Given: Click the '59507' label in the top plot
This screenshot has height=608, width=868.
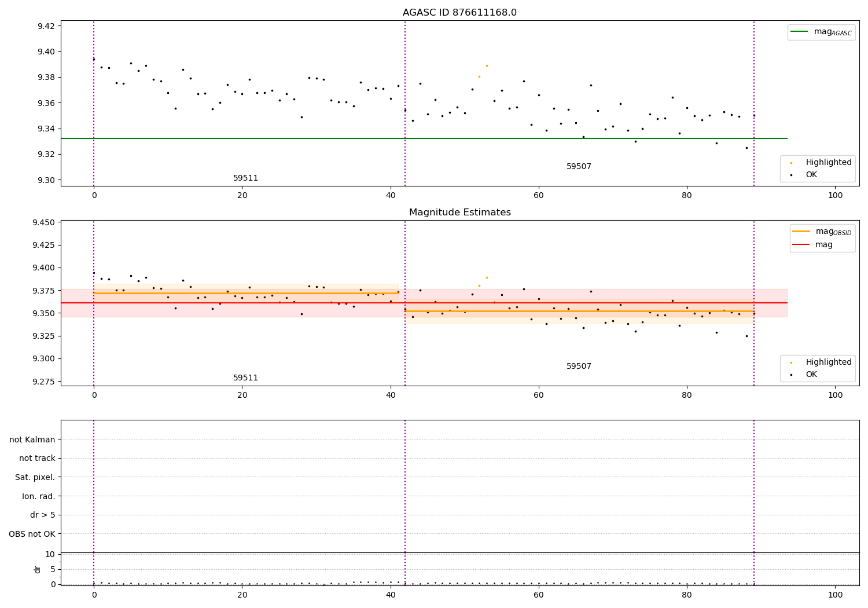Looking at the screenshot, I should click(x=579, y=167).
